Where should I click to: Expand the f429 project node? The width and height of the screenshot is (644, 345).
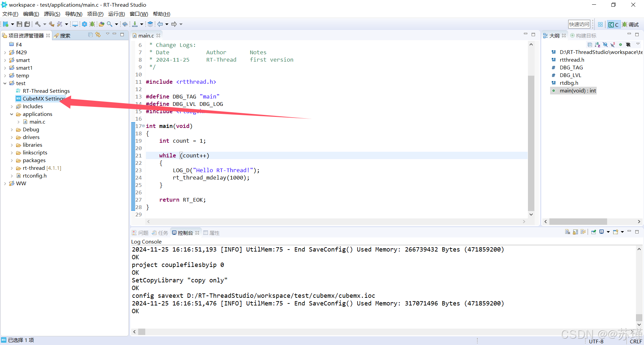tap(5, 53)
